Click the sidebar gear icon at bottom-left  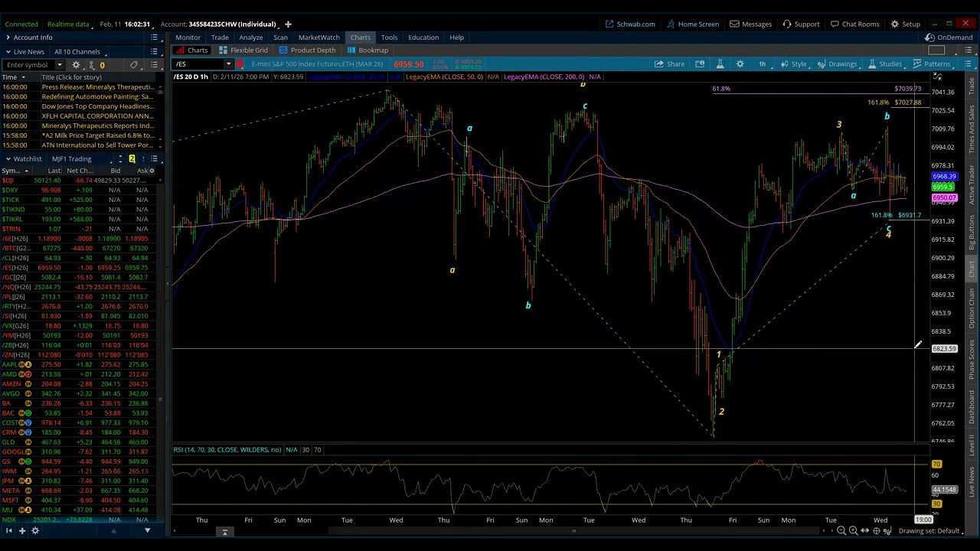tap(34, 531)
